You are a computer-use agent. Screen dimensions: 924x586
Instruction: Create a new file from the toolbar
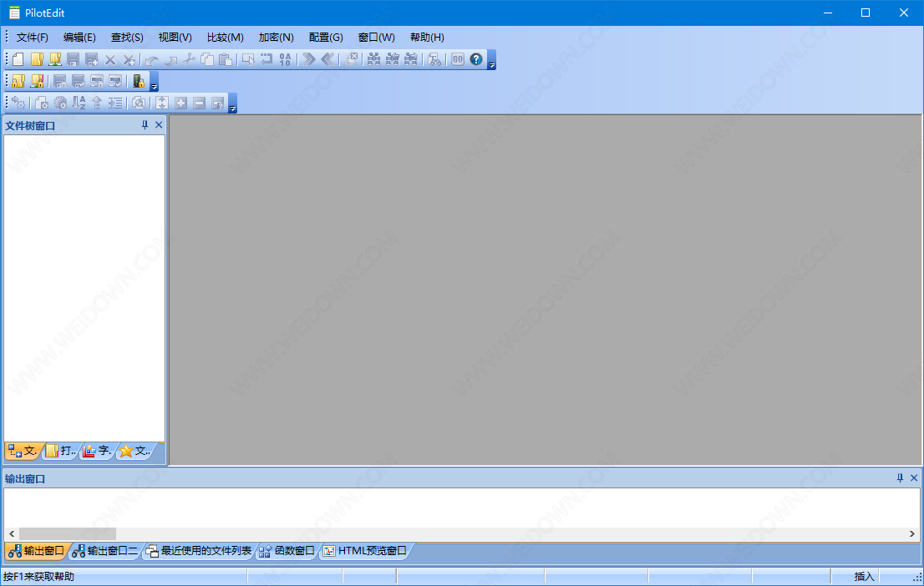click(18, 59)
